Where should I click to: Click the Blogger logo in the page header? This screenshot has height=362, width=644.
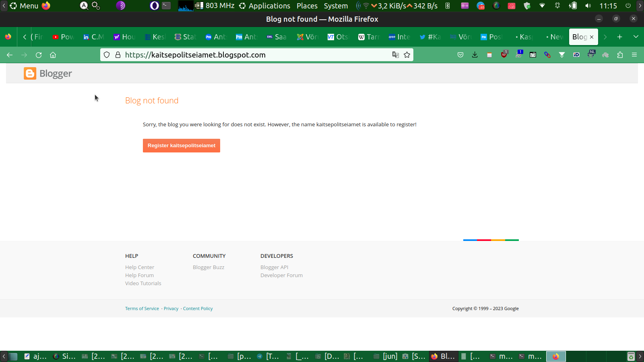pos(48,74)
